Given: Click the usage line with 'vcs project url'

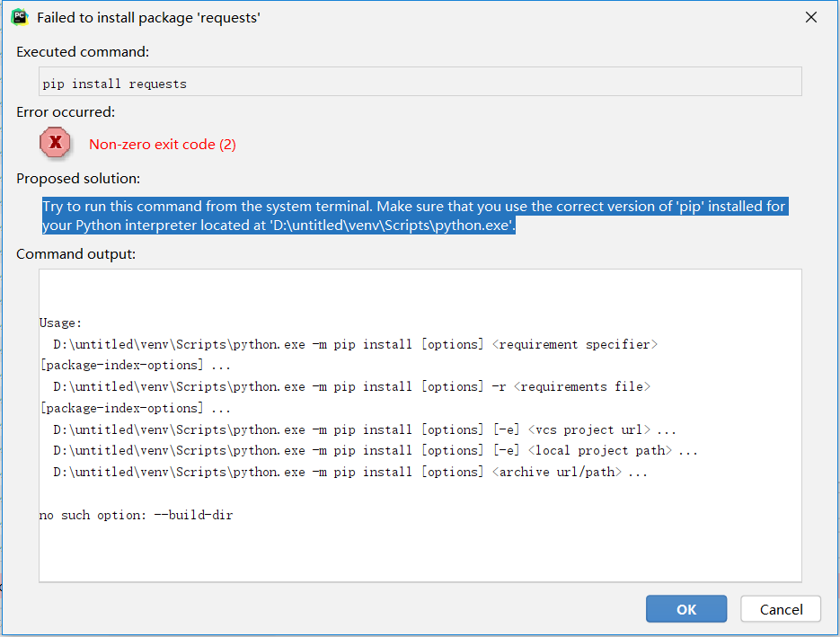Looking at the screenshot, I should [x=364, y=429].
